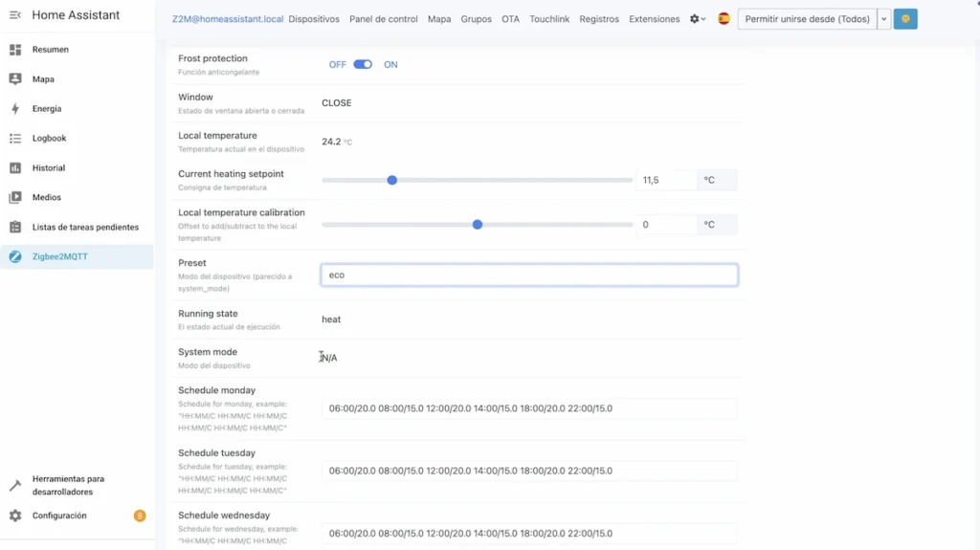Open the Resumen dashboard icon
Viewport: 980px width, 550px height.
[15, 50]
